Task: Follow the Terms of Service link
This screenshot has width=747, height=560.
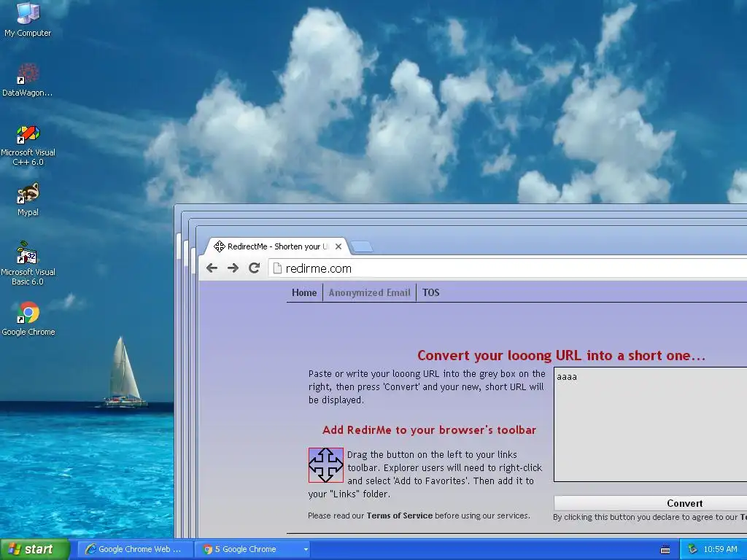Action: pyautogui.click(x=400, y=516)
